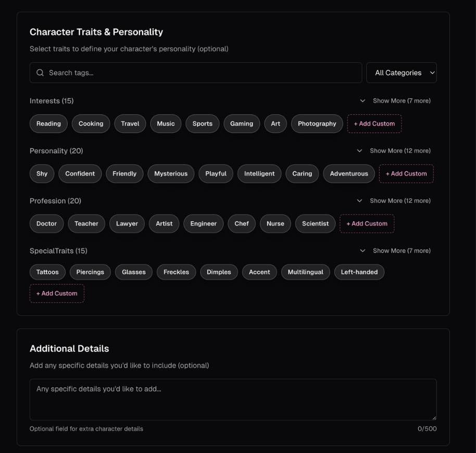476x453 pixels.
Task: Enable the Left-handed special trait
Action: 359,272
